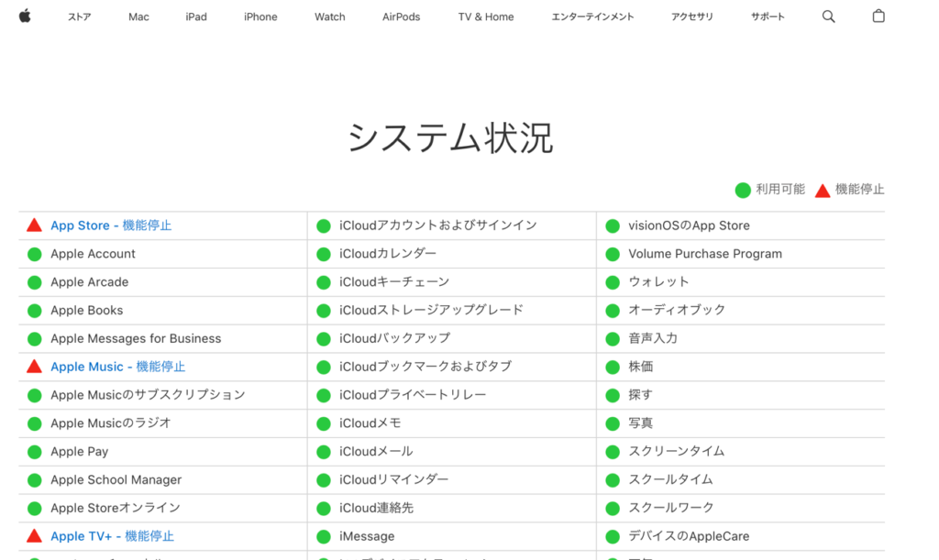Click green dot for visionOSのApp Store

[613, 226]
